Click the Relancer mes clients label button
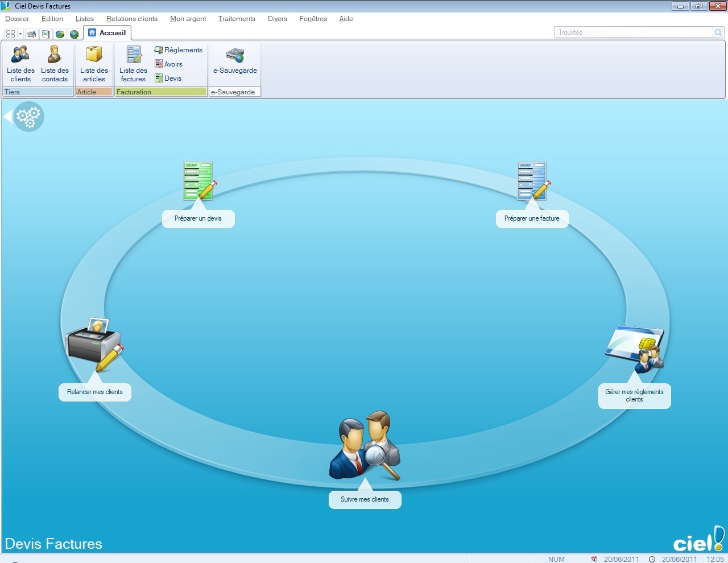 (95, 392)
